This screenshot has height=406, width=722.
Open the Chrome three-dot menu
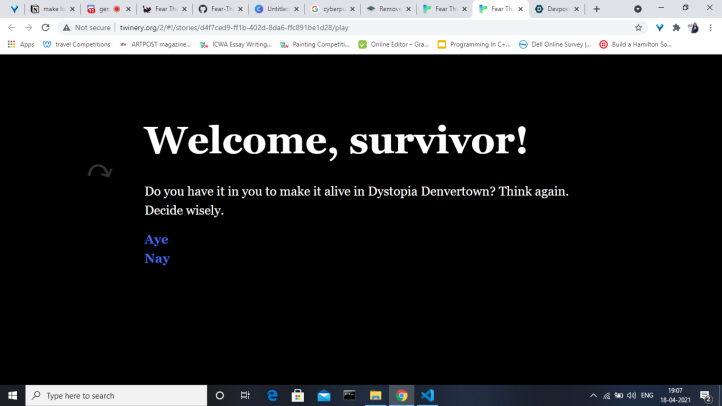pyautogui.click(x=710, y=28)
